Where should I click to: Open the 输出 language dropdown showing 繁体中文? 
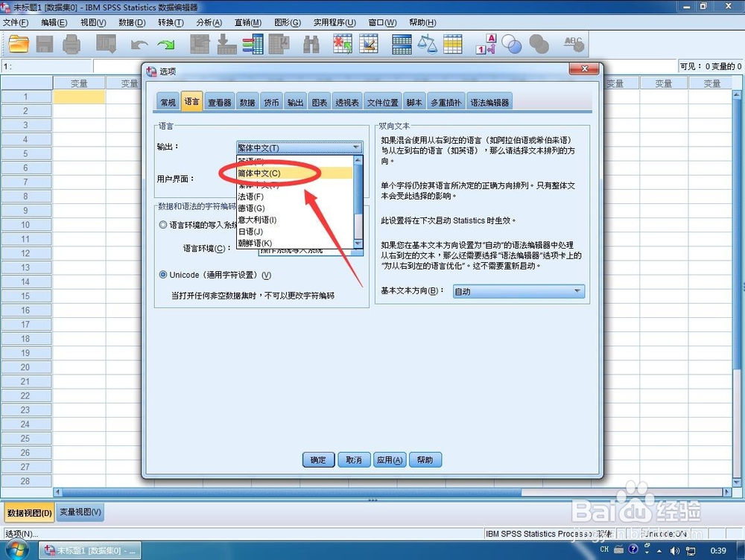coord(299,147)
